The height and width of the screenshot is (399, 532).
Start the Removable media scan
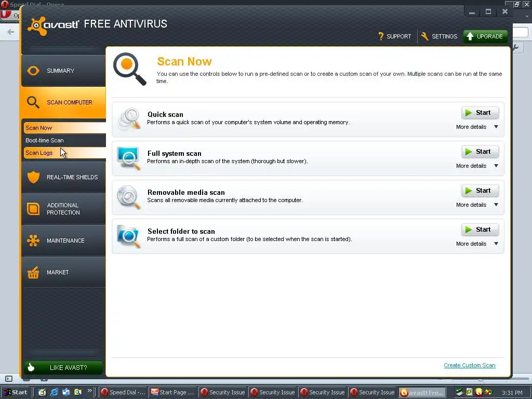coord(480,191)
